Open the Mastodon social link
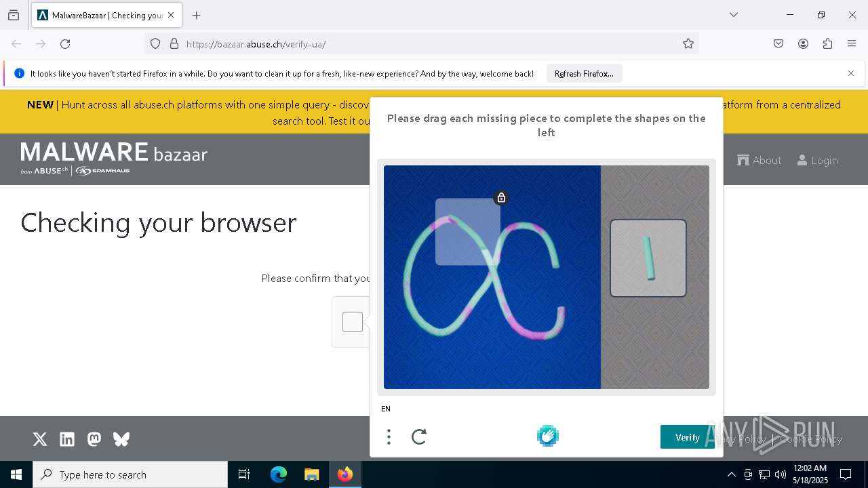868x488 pixels. 94,439
